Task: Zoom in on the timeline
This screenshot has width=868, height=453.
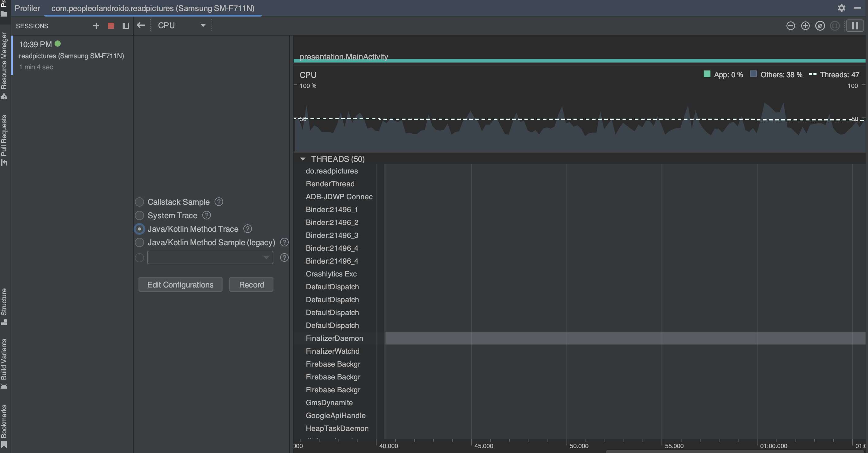Action: (x=805, y=26)
